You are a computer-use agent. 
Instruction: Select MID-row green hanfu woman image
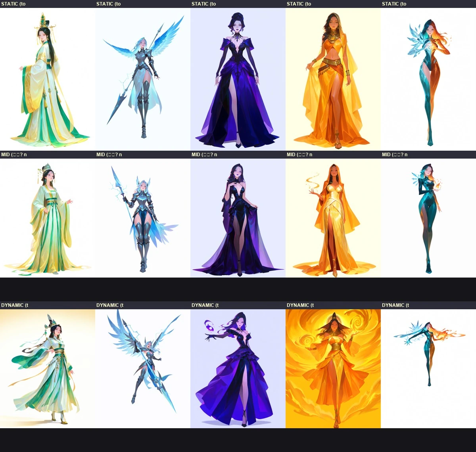[48, 218]
